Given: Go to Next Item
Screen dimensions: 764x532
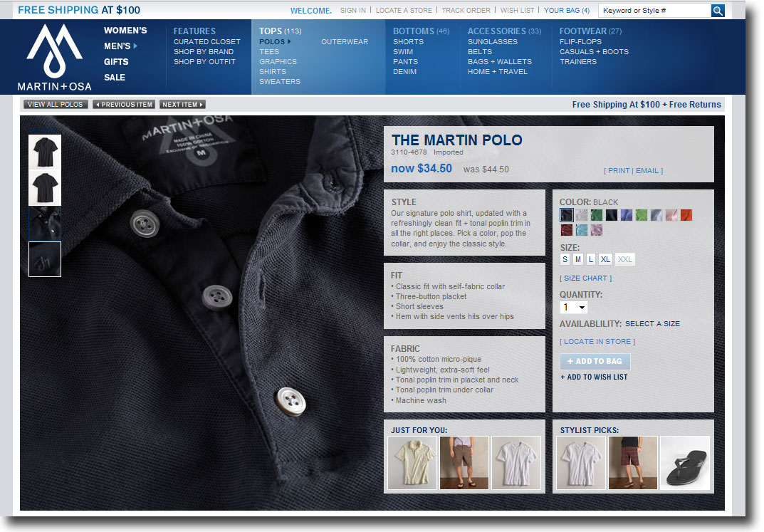Looking at the screenshot, I should point(182,104).
